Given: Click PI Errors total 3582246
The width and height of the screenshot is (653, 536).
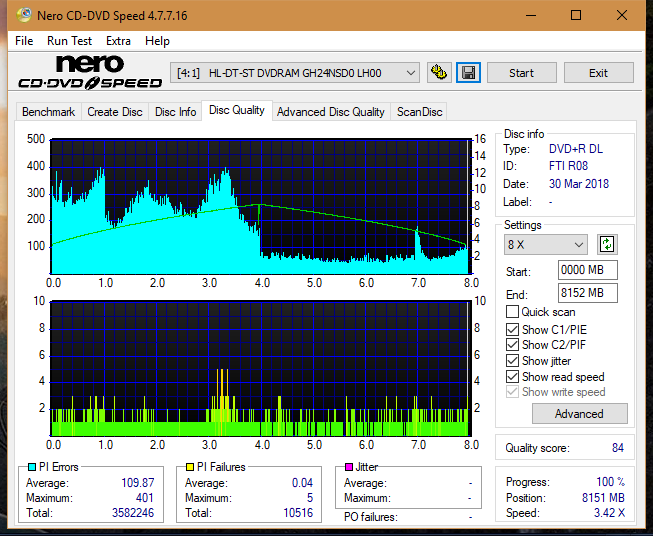Looking at the screenshot, I should pyautogui.click(x=133, y=513).
